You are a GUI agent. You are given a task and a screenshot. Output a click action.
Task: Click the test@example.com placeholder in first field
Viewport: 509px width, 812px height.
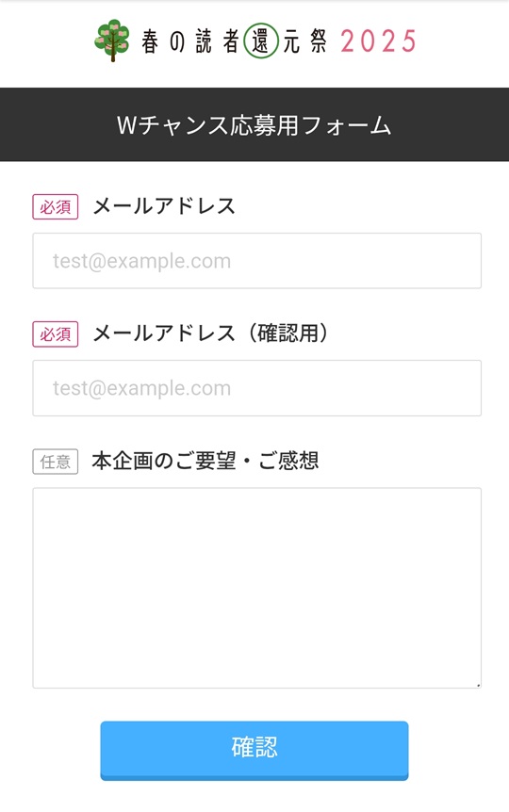tap(141, 261)
